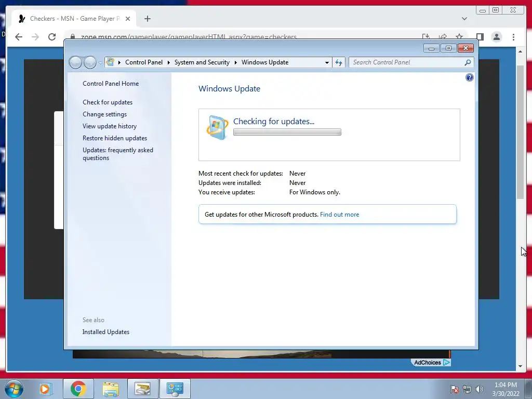Reload the Chrome page
The width and height of the screenshot is (532, 399).
click(52, 37)
